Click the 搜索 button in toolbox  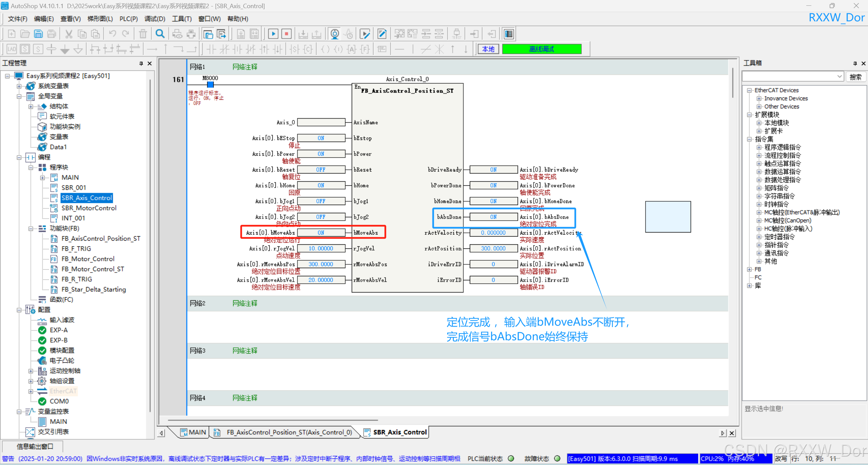coord(855,77)
